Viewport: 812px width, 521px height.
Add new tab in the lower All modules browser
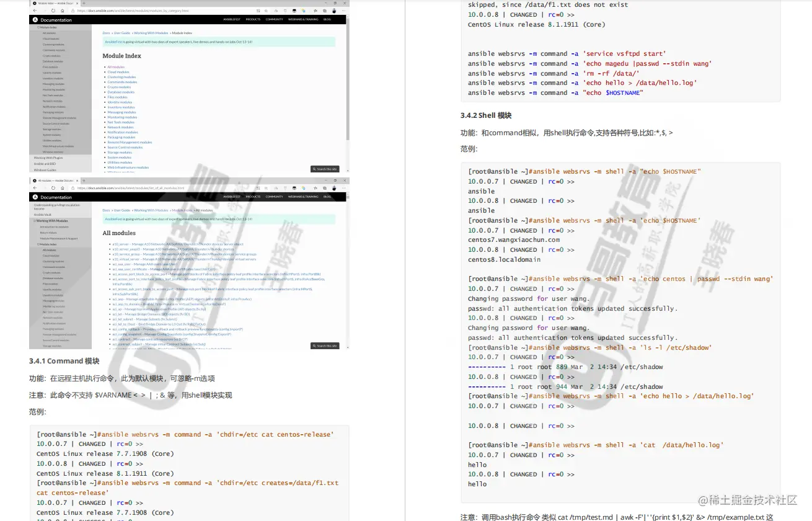pyautogui.click(x=84, y=180)
